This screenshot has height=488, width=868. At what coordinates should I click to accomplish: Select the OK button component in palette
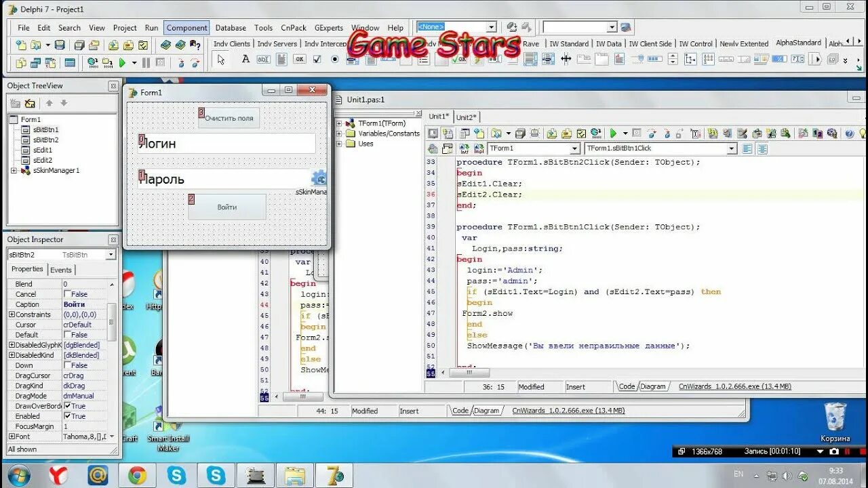[299, 59]
